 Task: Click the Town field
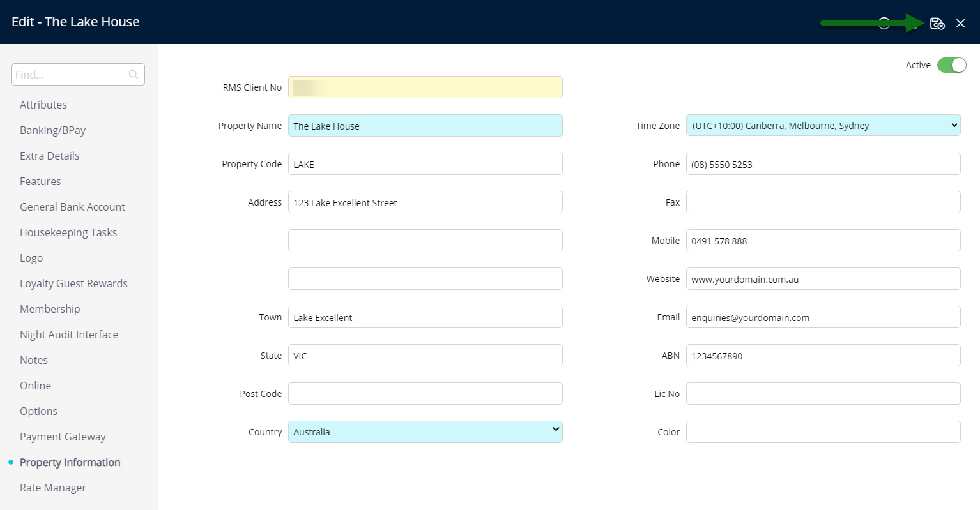pos(425,317)
